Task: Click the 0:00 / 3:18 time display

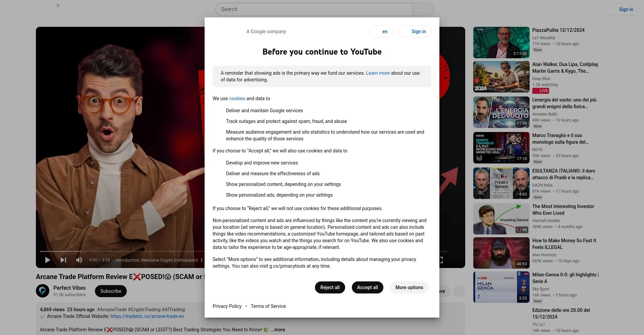Action: pyautogui.click(x=99, y=260)
